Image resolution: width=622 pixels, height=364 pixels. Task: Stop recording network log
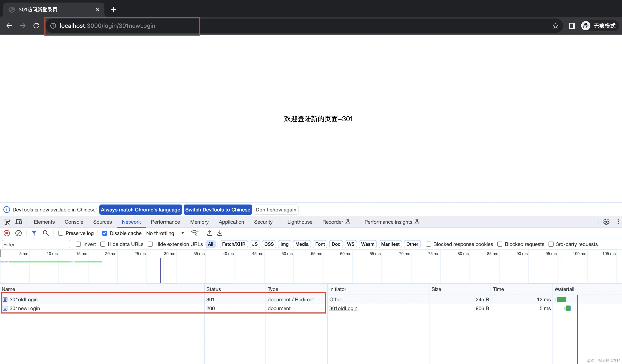7,233
